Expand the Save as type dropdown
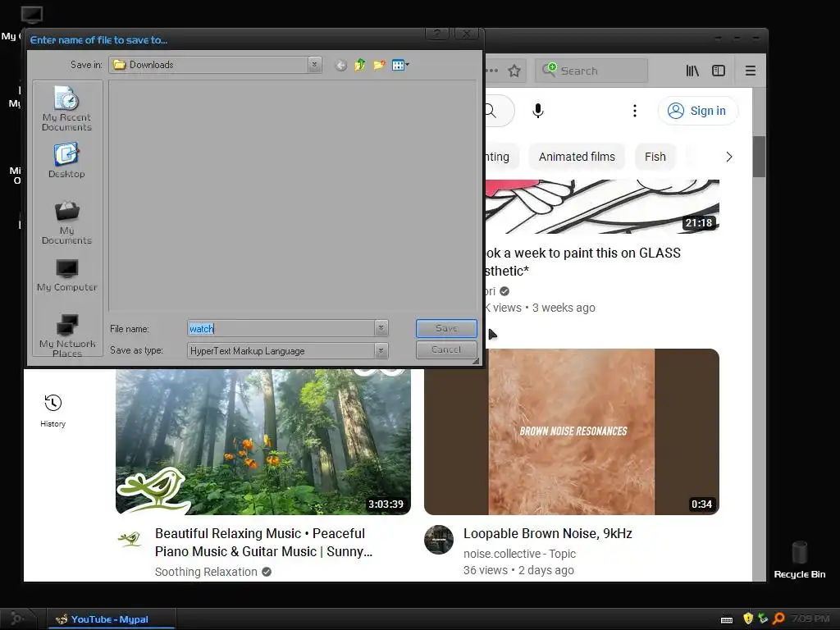The height and width of the screenshot is (630, 840). (x=381, y=350)
